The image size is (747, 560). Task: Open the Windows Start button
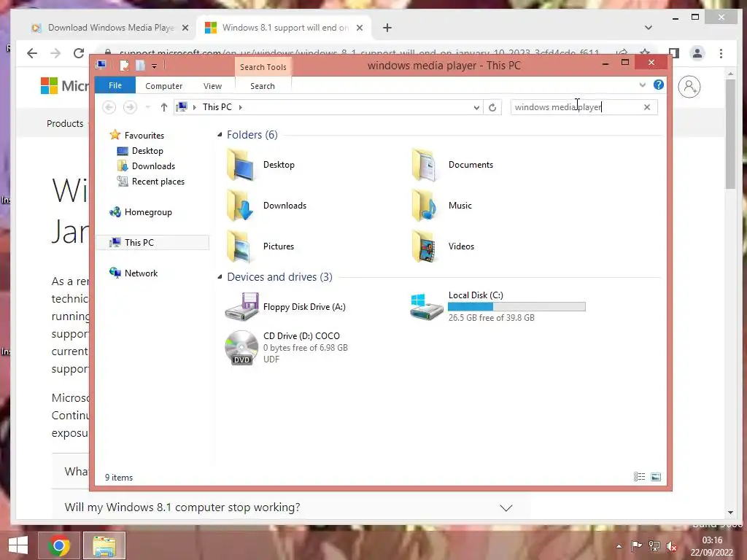pyautogui.click(x=18, y=545)
